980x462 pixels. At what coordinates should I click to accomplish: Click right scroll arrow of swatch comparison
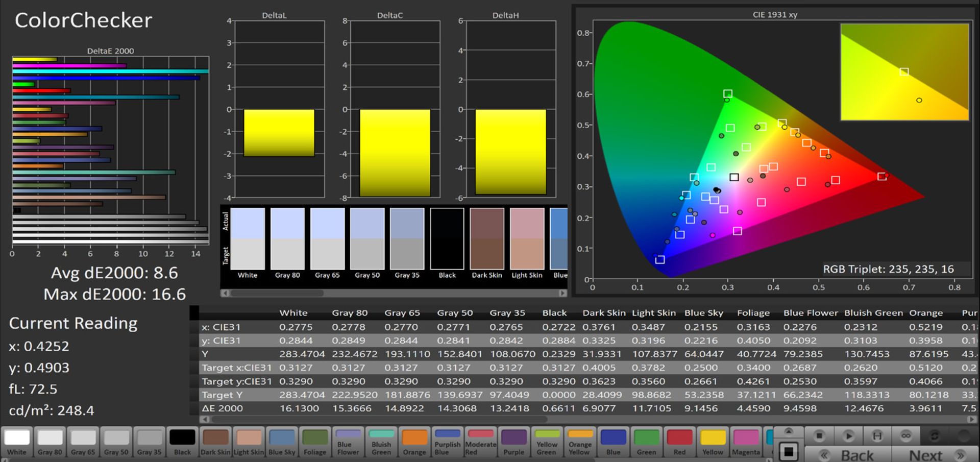[562, 293]
